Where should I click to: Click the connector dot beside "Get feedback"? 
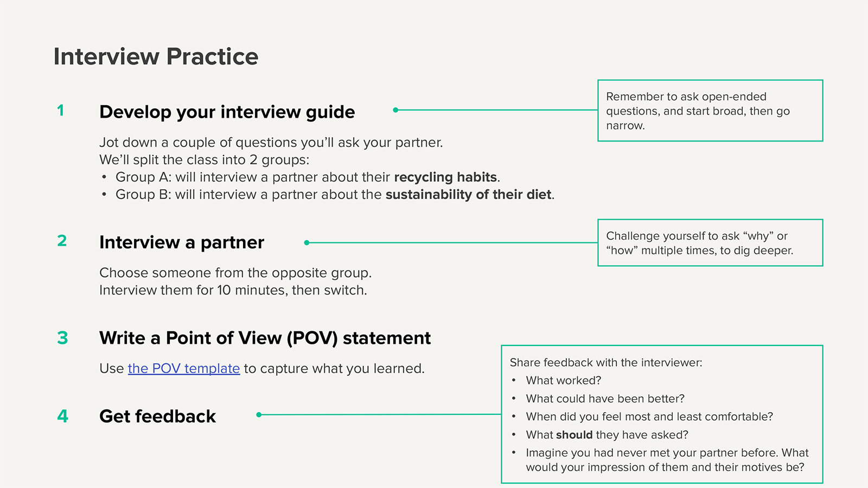(x=259, y=415)
